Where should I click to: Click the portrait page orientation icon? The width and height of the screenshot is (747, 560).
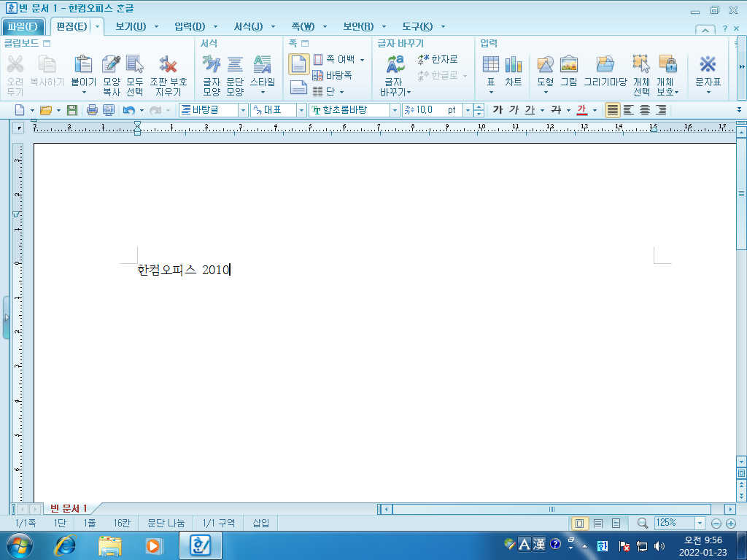pos(298,64)
